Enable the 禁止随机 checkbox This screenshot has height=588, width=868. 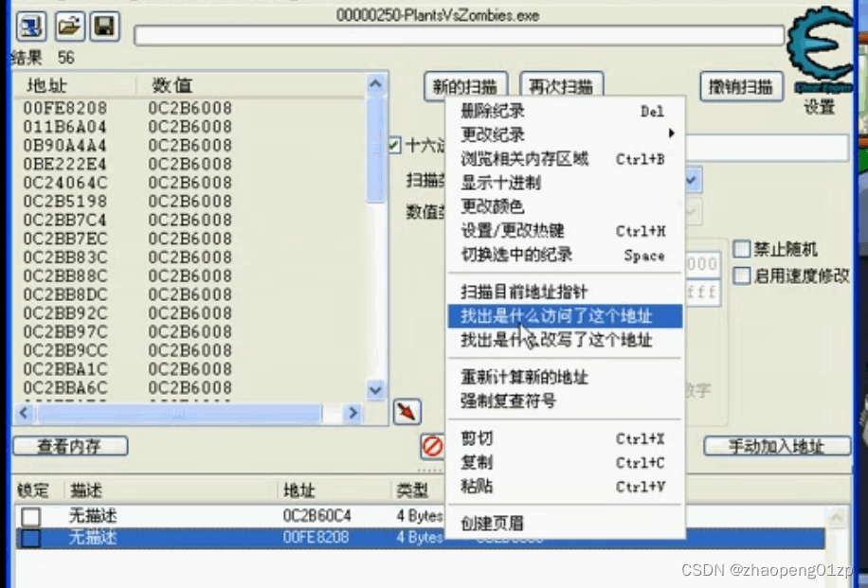(x=740, y=248)
